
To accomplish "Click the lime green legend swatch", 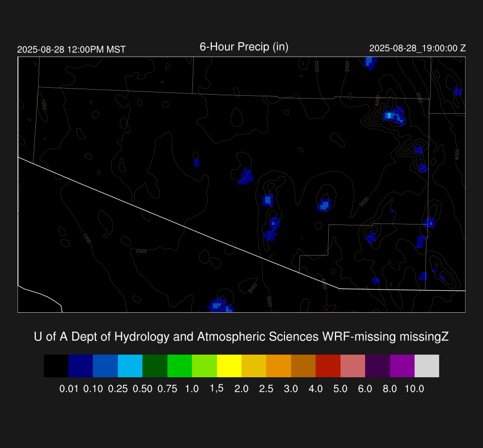I will pyautogui.click(x=204, y=366).
